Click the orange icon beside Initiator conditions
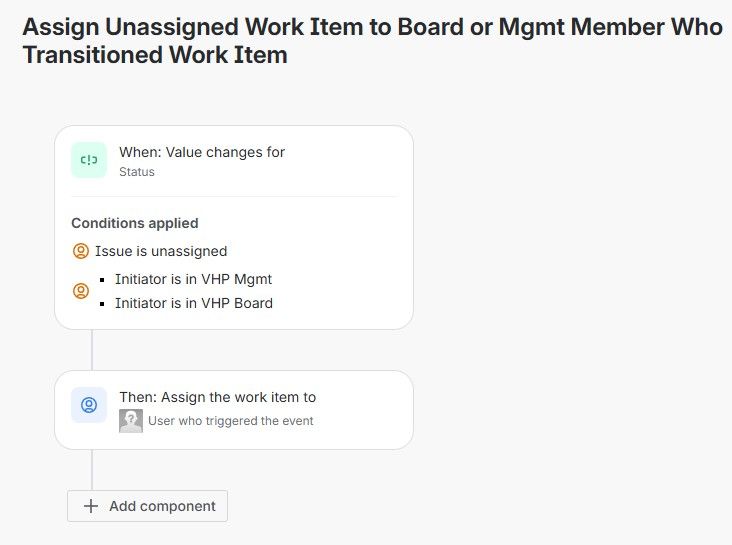Viewport: 732px width, 545px height. coord(81,291)
